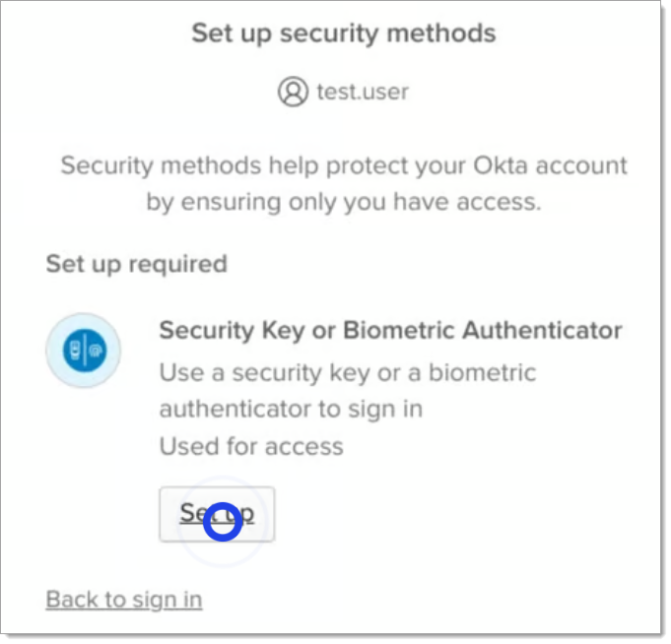Click the 'by ensuring only you have access' line
The height and width of the screenshot is (644, 671).
(x=344, y=202)
